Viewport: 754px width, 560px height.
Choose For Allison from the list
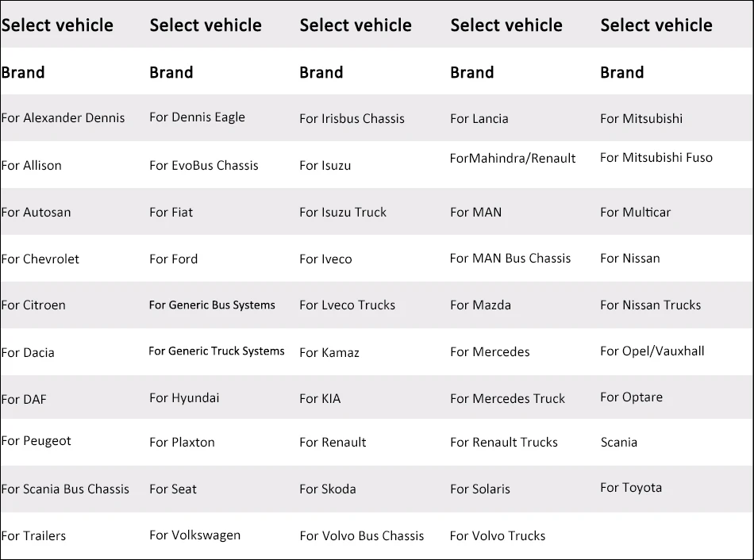pos(31,165)
